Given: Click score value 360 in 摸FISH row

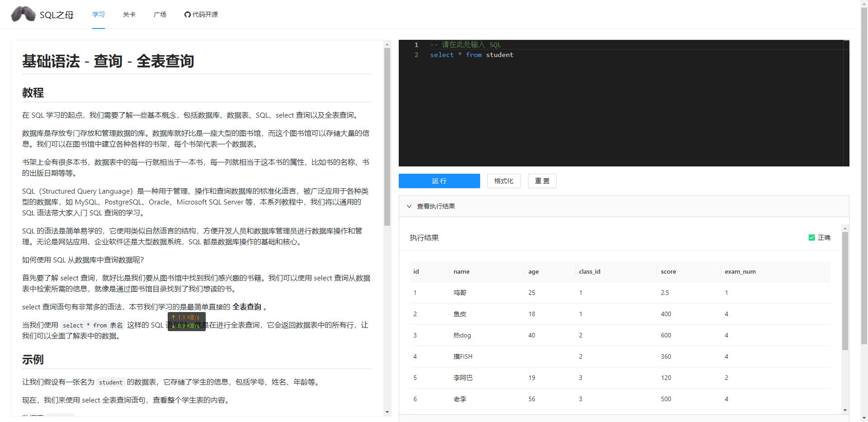Looking at the screenshot, I should 666,356.
